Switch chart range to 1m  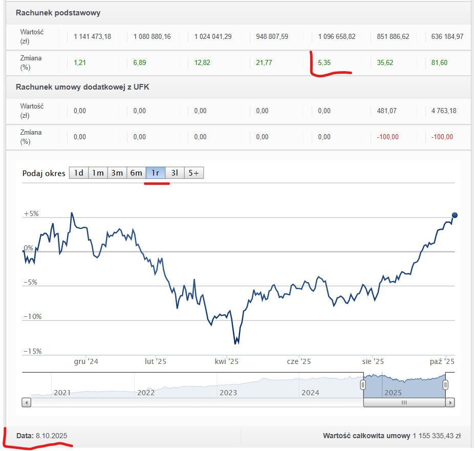[x=98, y=173]
